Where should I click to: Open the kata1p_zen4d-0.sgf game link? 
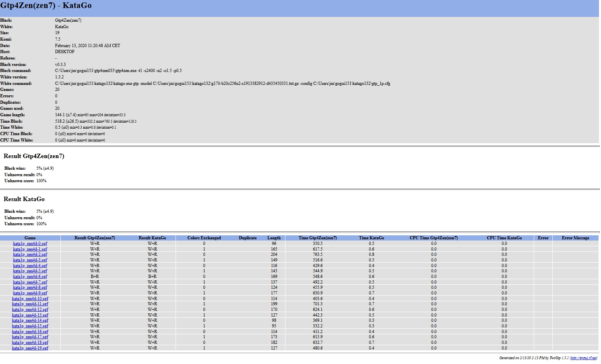pos(30,243)
